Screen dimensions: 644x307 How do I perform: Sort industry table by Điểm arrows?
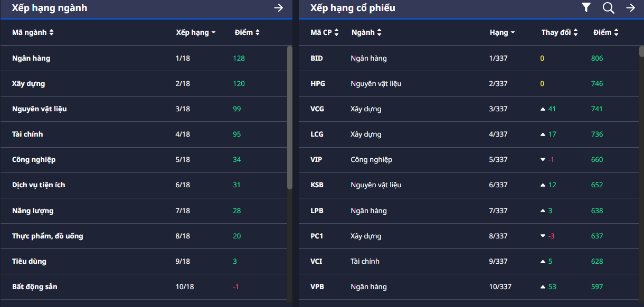pyautogui.click(x=258, y=33)
